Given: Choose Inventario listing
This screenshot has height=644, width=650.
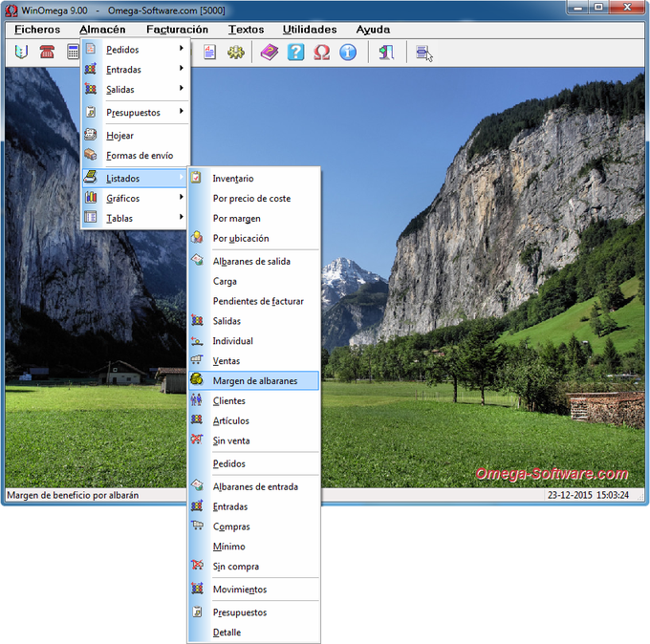Looking at the screenshot, I should (253, 178).
